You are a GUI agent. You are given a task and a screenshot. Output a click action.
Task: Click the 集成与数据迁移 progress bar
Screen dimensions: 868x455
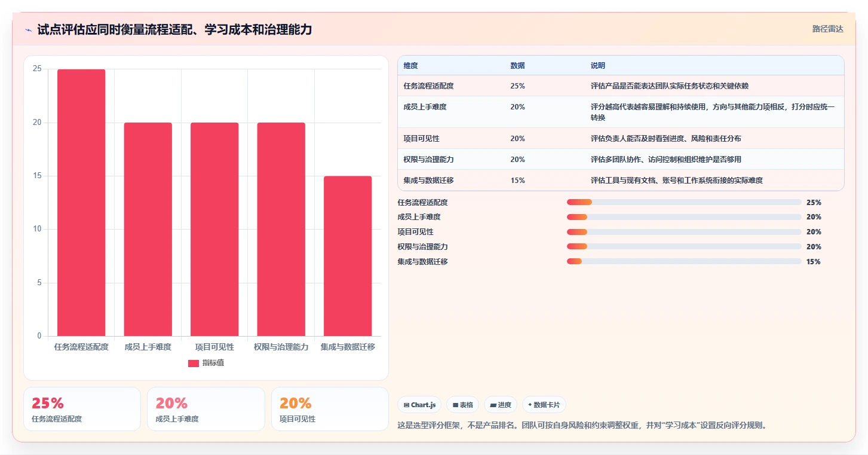pos(684,261)
